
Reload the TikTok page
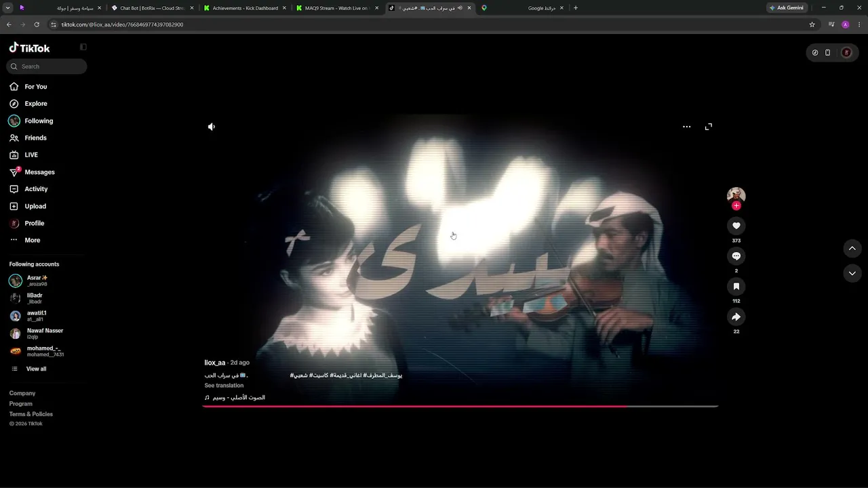pyautogui.click(x=37, y=24)
